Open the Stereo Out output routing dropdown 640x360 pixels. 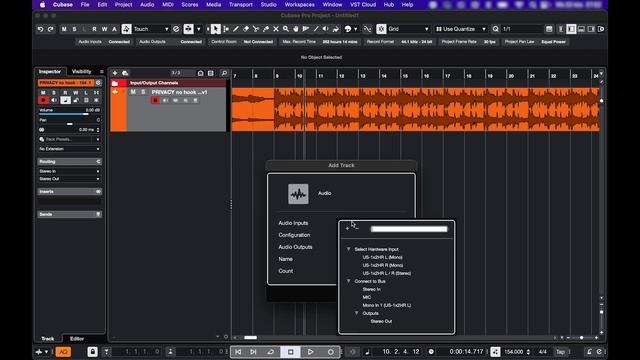point(69,179)
